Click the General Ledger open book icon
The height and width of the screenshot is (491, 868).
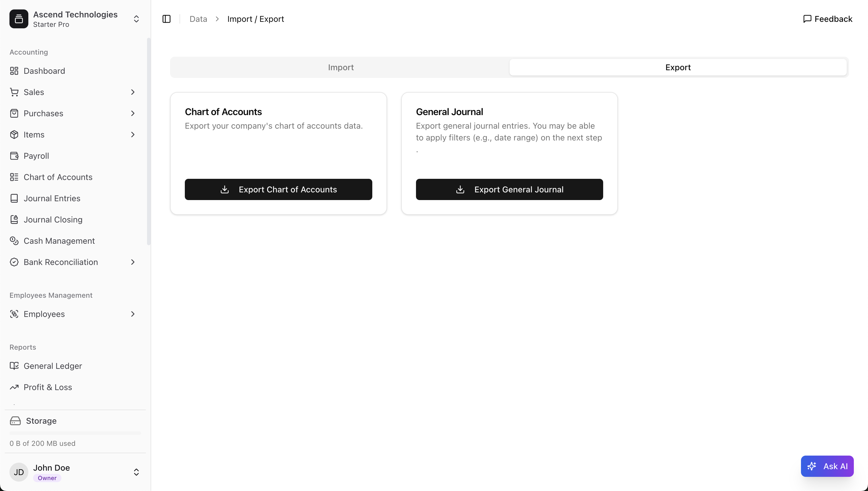[14, 366]
